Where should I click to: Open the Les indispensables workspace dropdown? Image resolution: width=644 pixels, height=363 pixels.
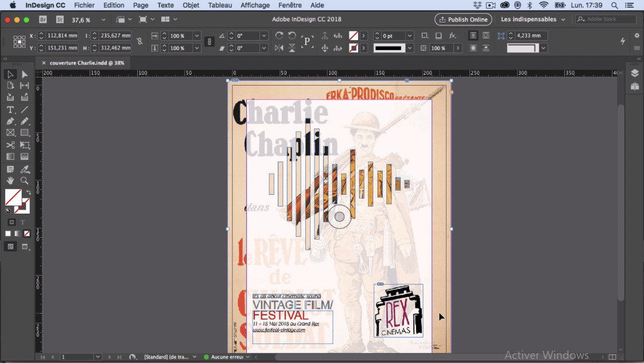coord(533,20)
